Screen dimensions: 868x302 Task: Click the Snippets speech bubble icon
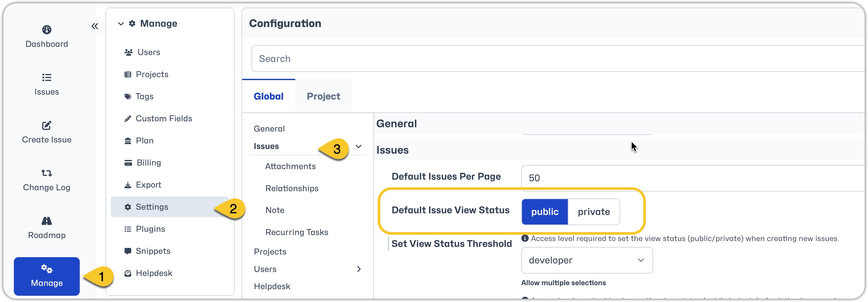128,251
